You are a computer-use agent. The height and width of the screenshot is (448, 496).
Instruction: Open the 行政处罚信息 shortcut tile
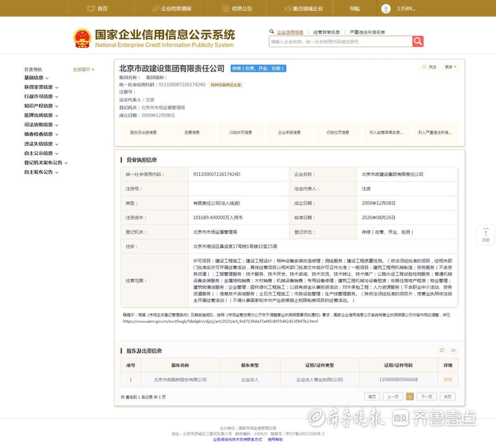tap(338, 132)
